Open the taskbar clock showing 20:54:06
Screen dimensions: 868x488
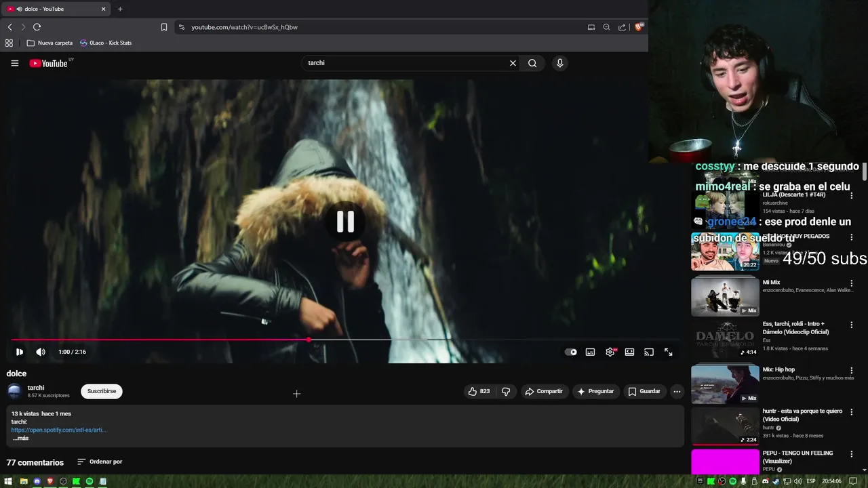point(831,481)
